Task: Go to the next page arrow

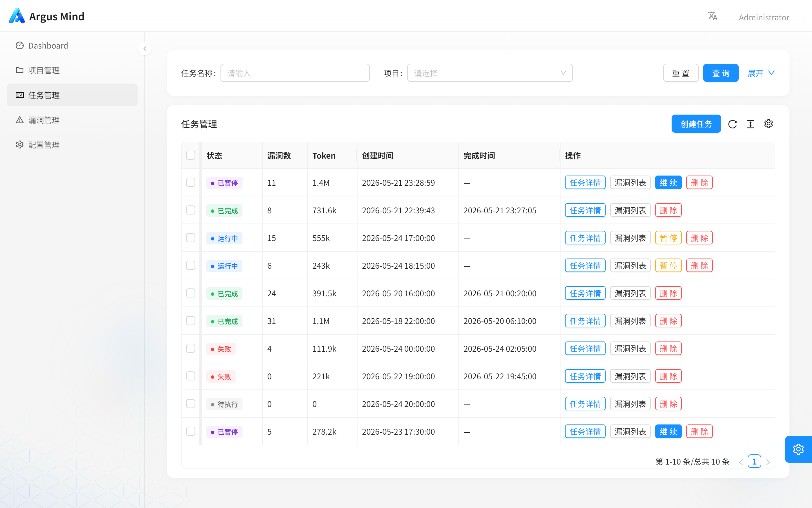Action: click(768, 462)
